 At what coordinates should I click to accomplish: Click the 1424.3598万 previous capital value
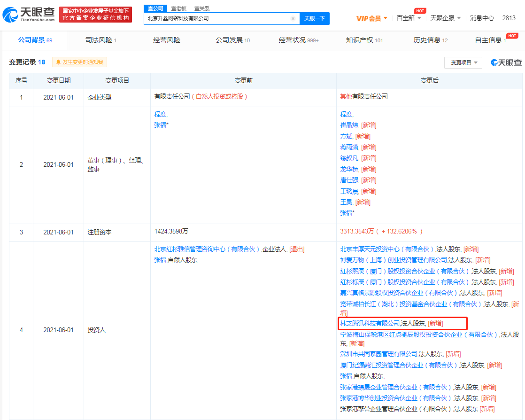[x=171, y=232]
